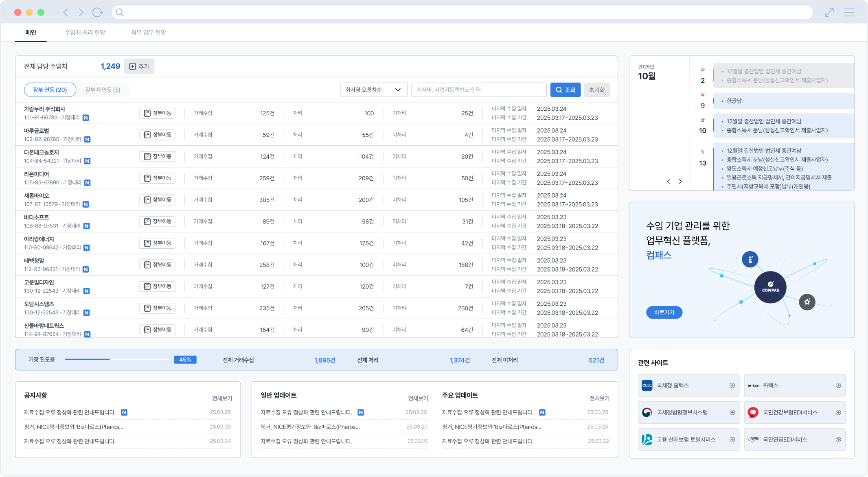Click the 추가 add client button
868x477 pixels.
(139, 66)
